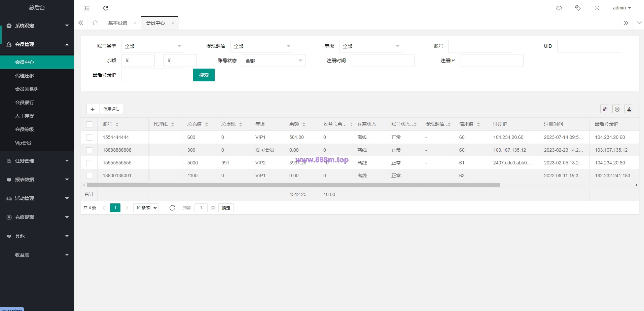Expand the 报表数据 menu

point(37,180)
